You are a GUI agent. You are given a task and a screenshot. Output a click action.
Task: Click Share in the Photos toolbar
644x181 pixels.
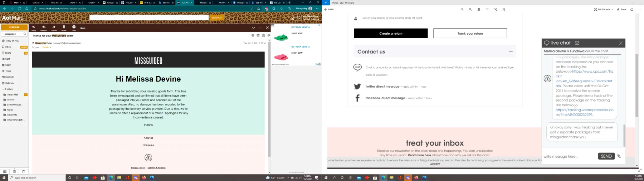click(621, 9)
